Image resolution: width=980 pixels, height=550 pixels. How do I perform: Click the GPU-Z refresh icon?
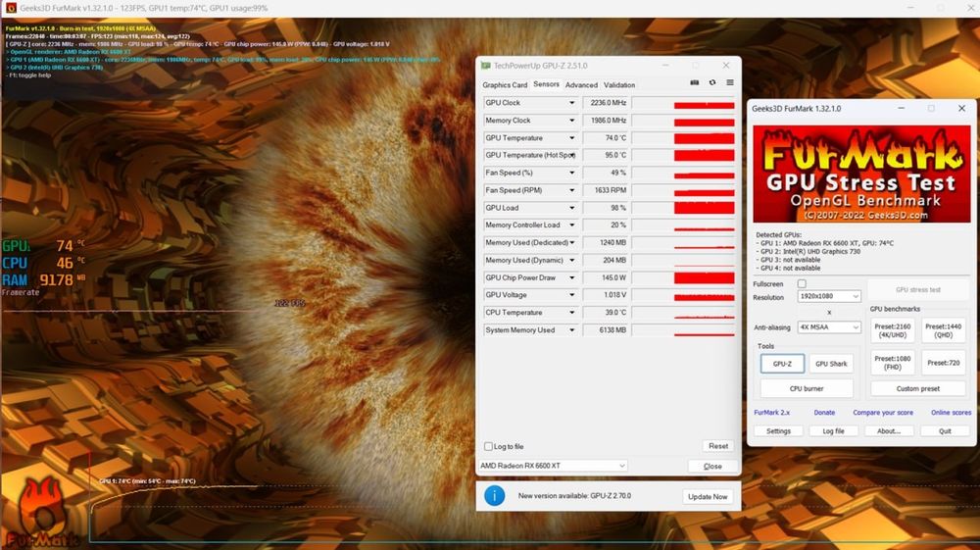coord(711,82)
